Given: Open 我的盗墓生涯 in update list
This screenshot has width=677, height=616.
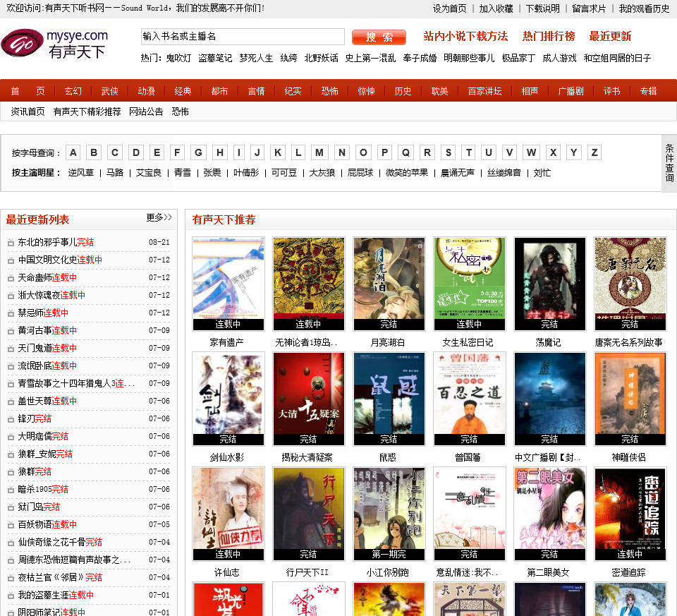Looking at the screenshot, I should [x=43, y=595].
